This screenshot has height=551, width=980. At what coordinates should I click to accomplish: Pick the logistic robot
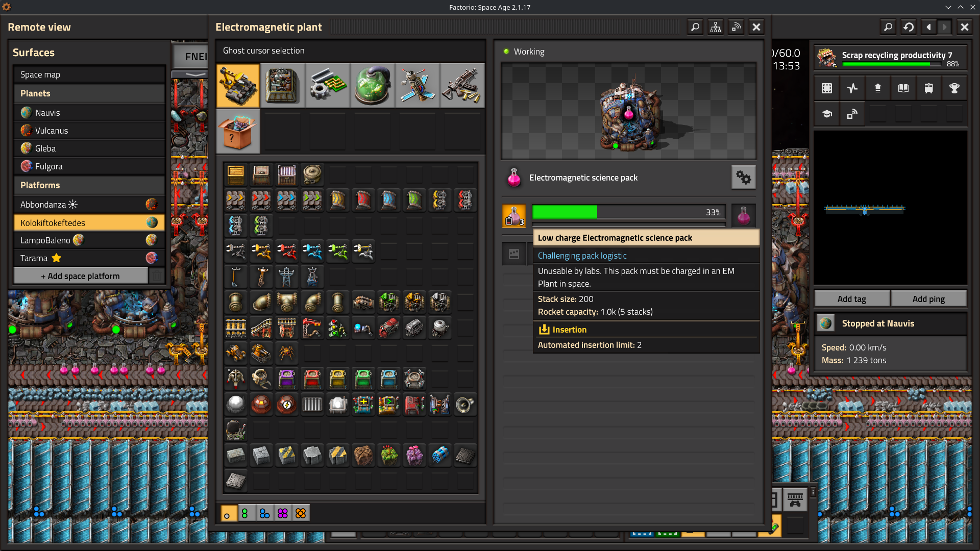pyautogui.click(x=235, y=379)
